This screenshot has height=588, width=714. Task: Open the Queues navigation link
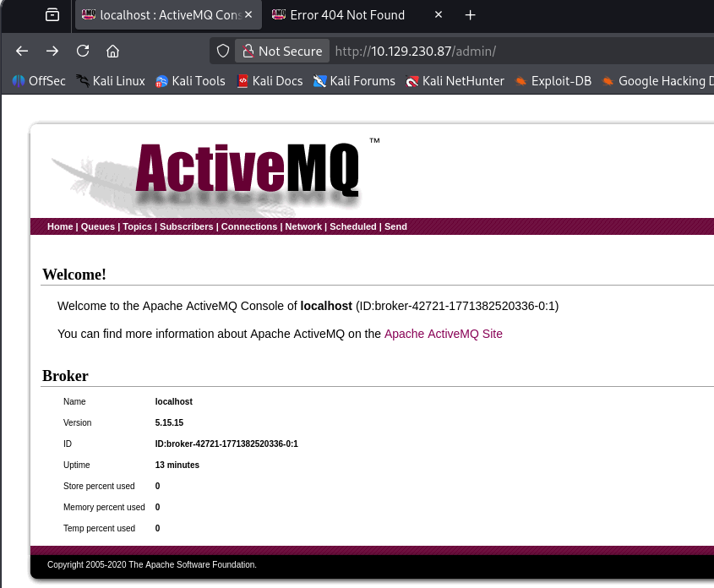[98, 226]
